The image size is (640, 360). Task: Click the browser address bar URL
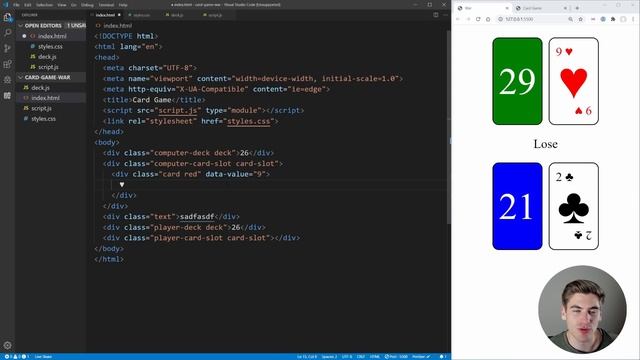point(519,19)
